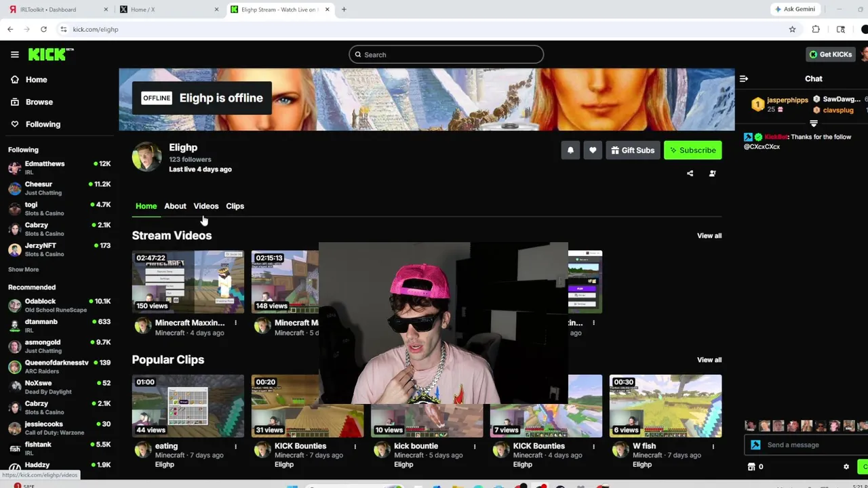Click the KICK logo

[x=51, y=54]
